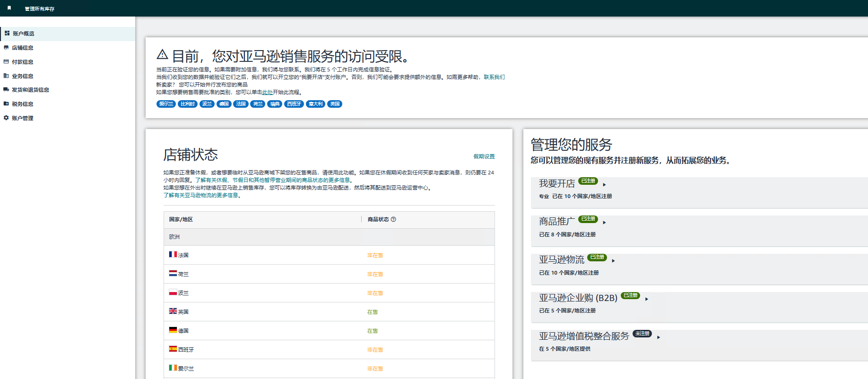868x379 pixels.
Task: Click the 发货和退货信息 truck icon
Action: pos(6,89)
